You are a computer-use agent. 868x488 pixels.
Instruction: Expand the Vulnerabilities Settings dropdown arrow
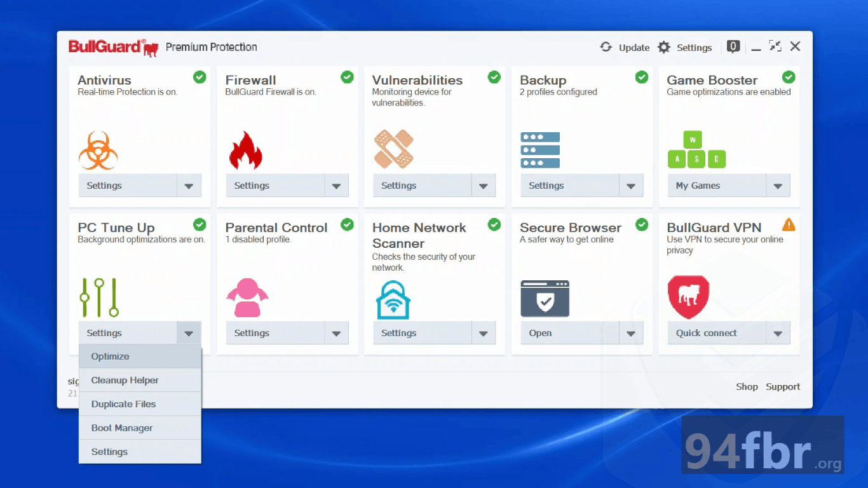[x=484, y=186]
